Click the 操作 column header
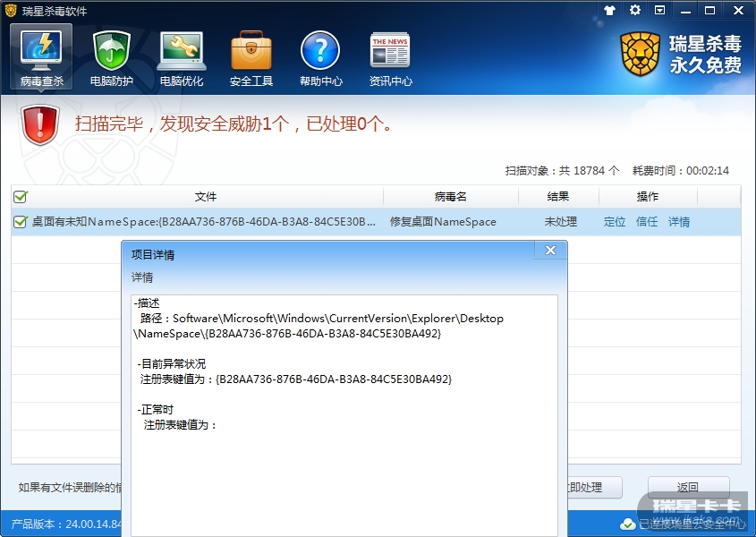756x537 pixels. [648, 196]
